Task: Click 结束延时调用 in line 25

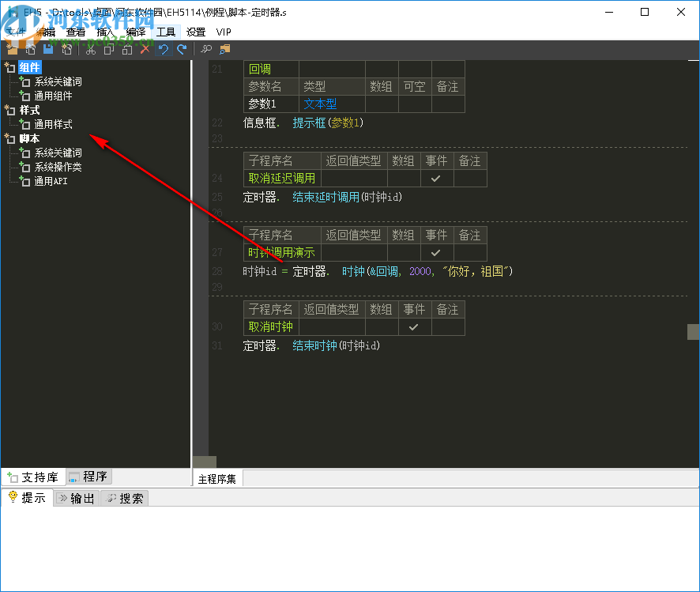Action: 326,197
